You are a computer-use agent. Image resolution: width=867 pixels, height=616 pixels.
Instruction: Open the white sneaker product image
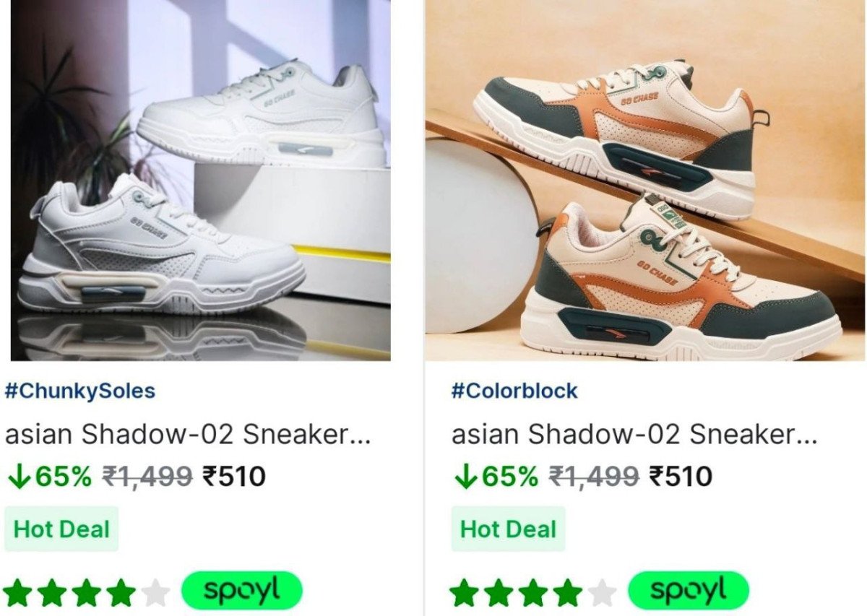(x=200, y=181)
